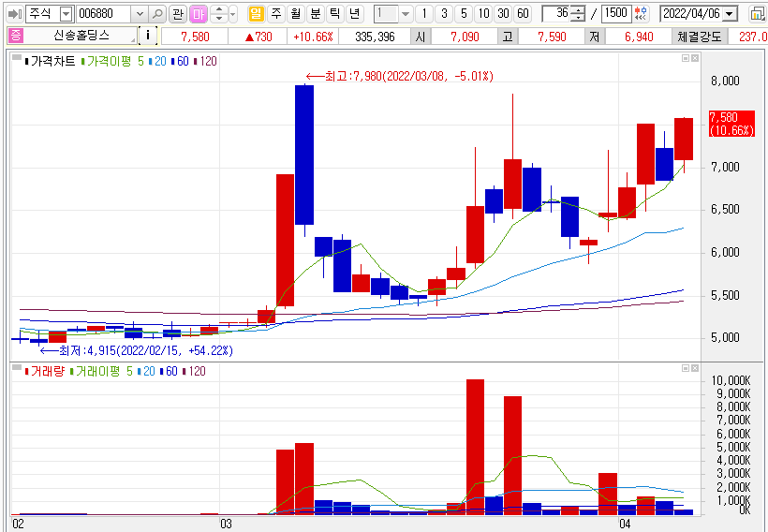Expand the stock code history dropdown
The width and height of the screenshot is (768, 532).
click(140, 14)
